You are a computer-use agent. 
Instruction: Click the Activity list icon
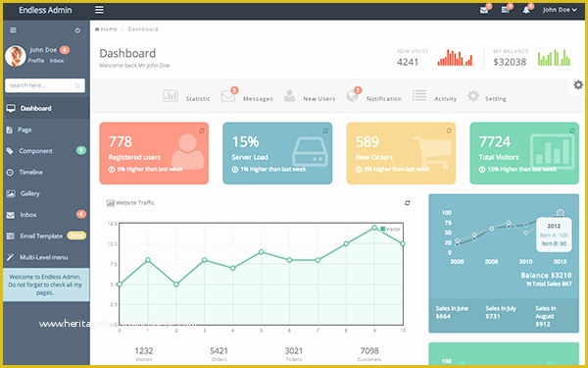419,95
